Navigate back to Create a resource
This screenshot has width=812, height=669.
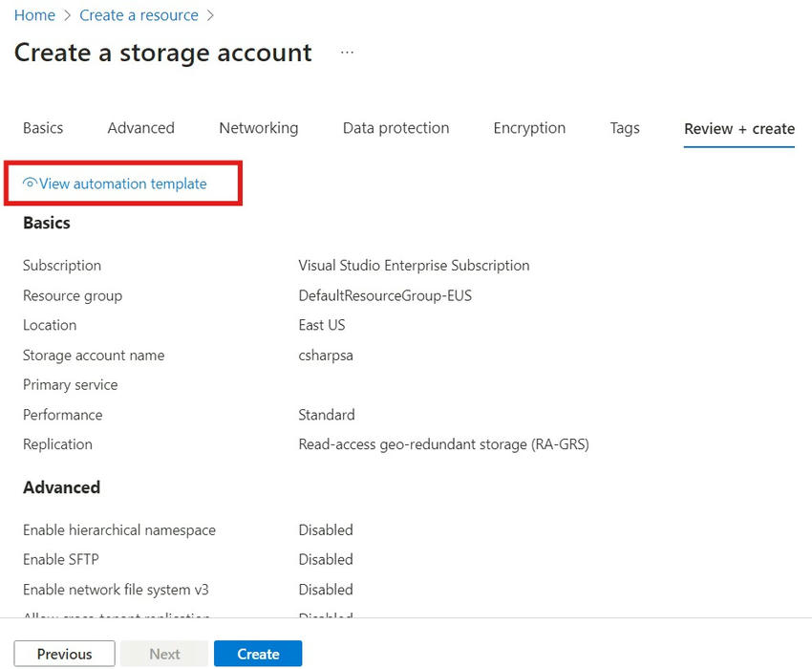pyautogui.click(x=139, y=15)
